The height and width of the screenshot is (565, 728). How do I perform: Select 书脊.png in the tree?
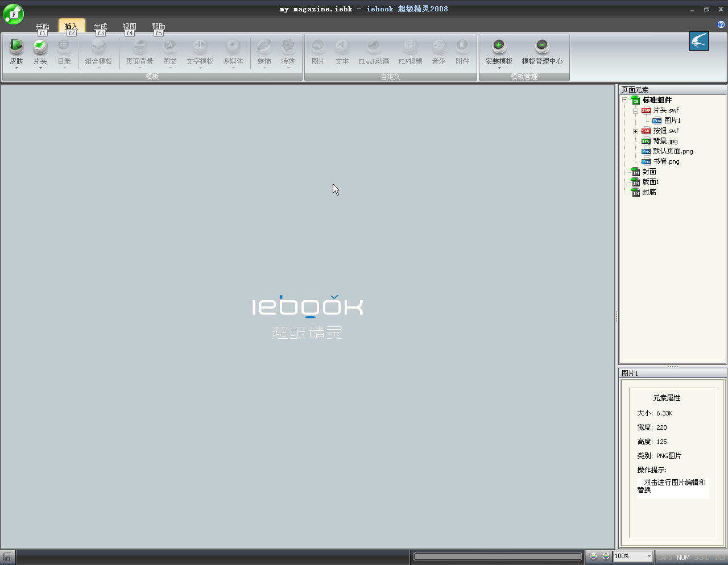tap(666, 161)
